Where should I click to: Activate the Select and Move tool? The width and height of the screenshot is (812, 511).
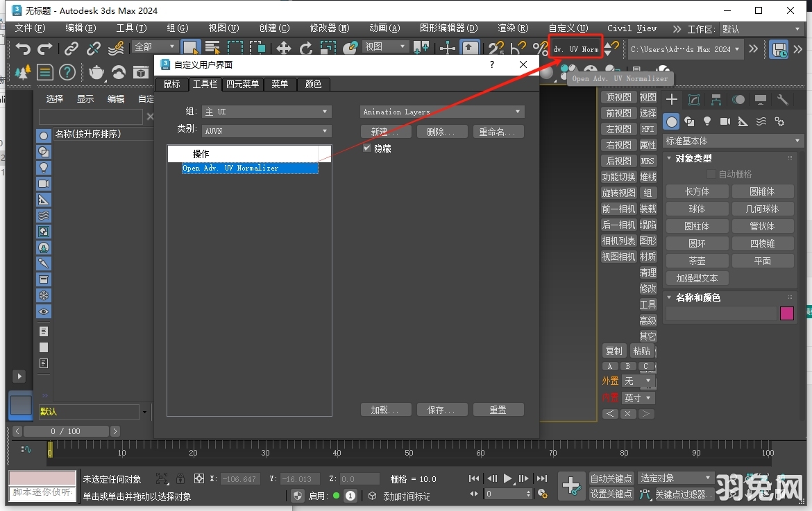283,49
